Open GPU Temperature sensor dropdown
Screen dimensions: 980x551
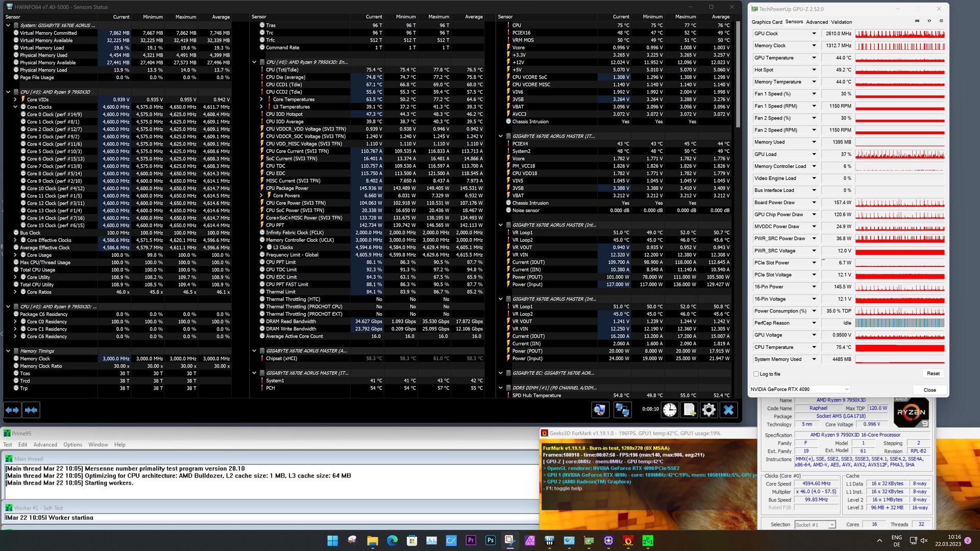(x=814, y=58)
